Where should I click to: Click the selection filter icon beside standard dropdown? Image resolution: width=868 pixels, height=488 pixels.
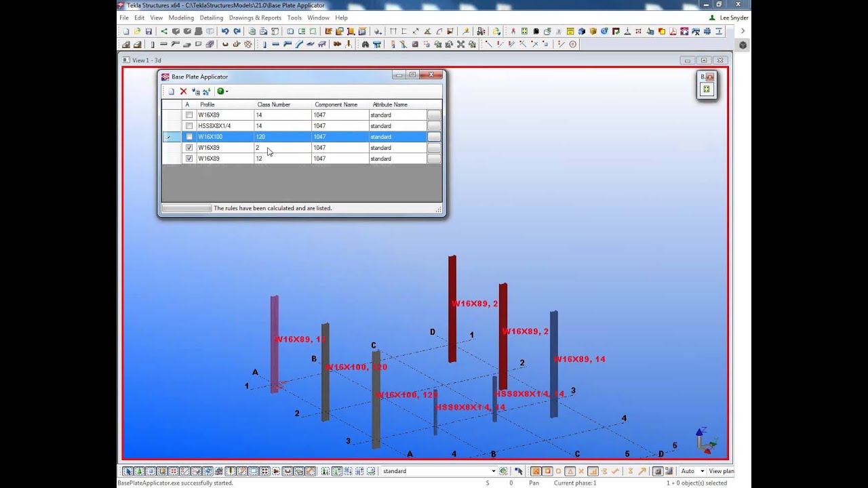(x=503, y=471)
